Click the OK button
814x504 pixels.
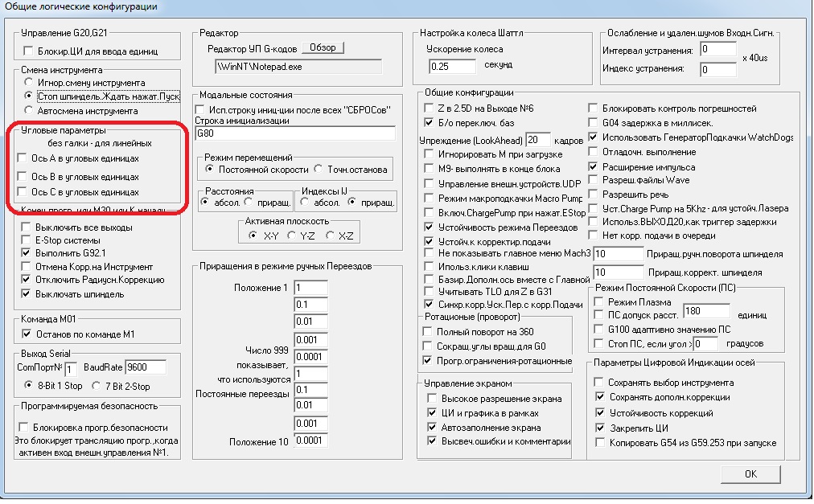750,474
